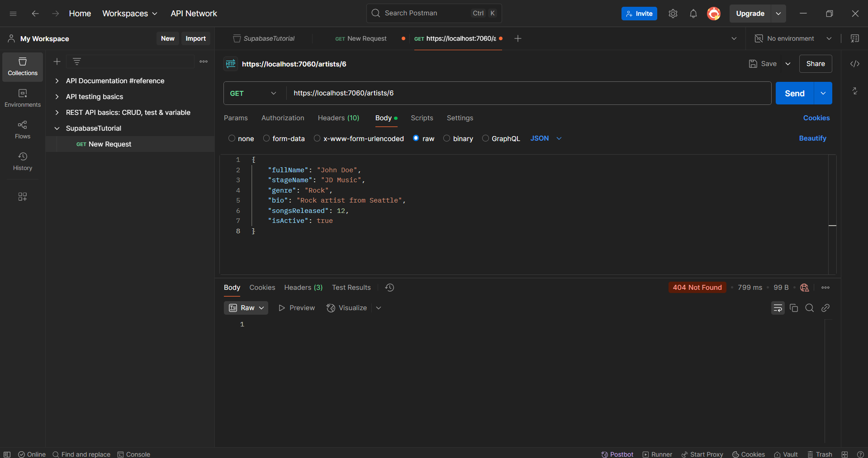This screenshot has height=458, width=868.
Task: Copy the response body
Action: 794,308
